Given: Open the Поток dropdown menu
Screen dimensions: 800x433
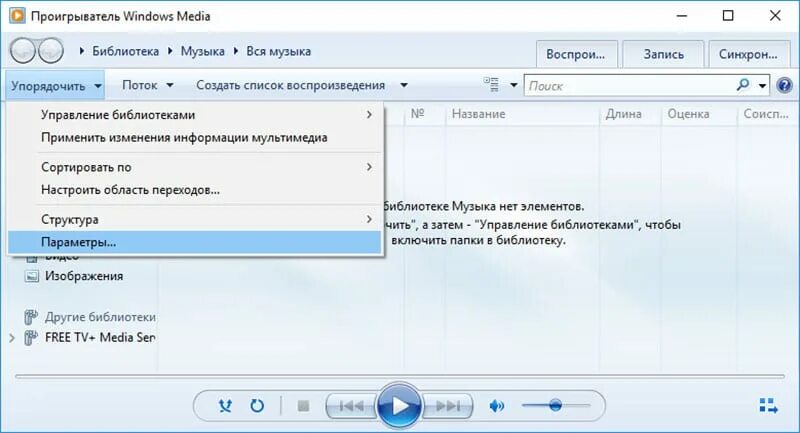Looking at the screenshot, I should tap(147, 85).
